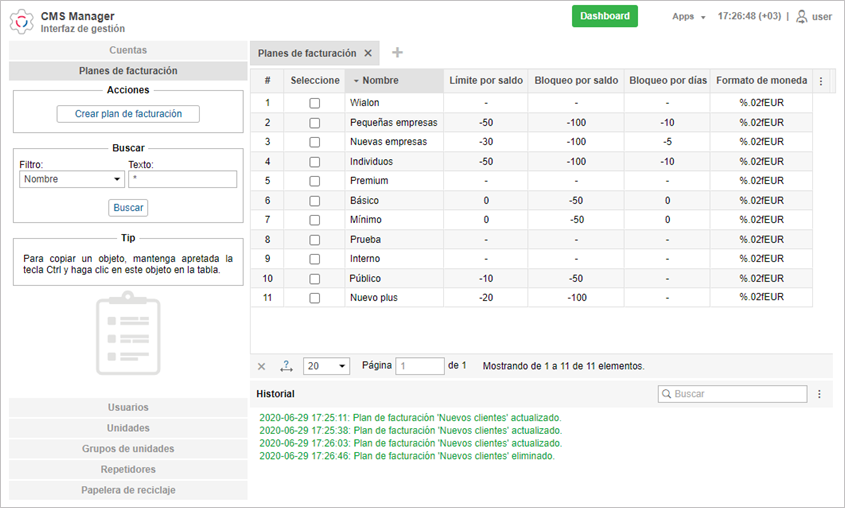The image size is (845, 508).
Task: Tick the Nuevo plus row checkbox
Action: coord(314,298)
